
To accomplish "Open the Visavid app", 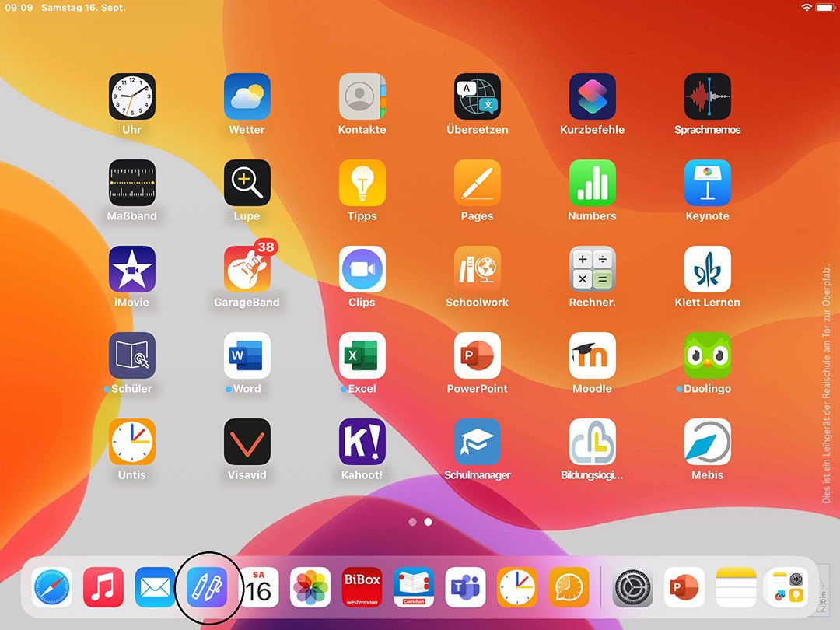I will (247, 442).
